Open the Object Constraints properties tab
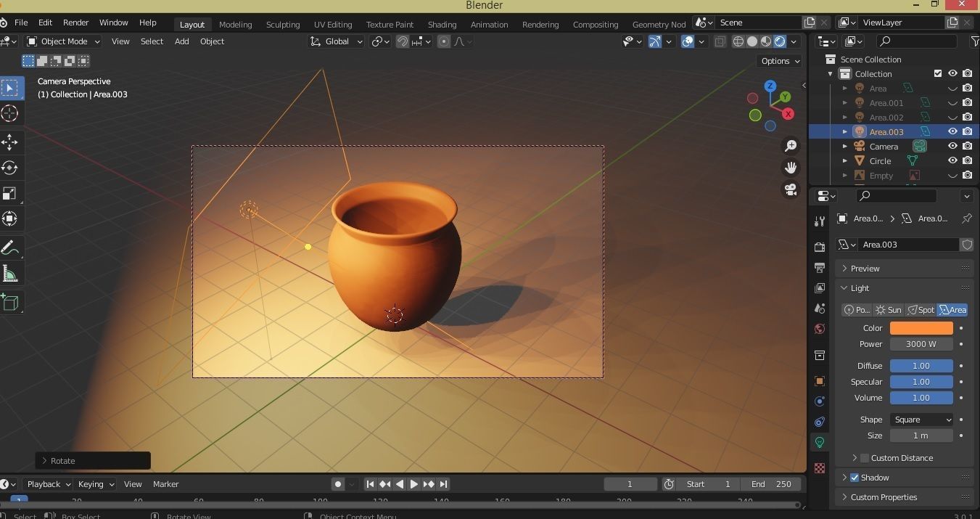Screen dimensions: 980x519 click(x=820, y=422)
